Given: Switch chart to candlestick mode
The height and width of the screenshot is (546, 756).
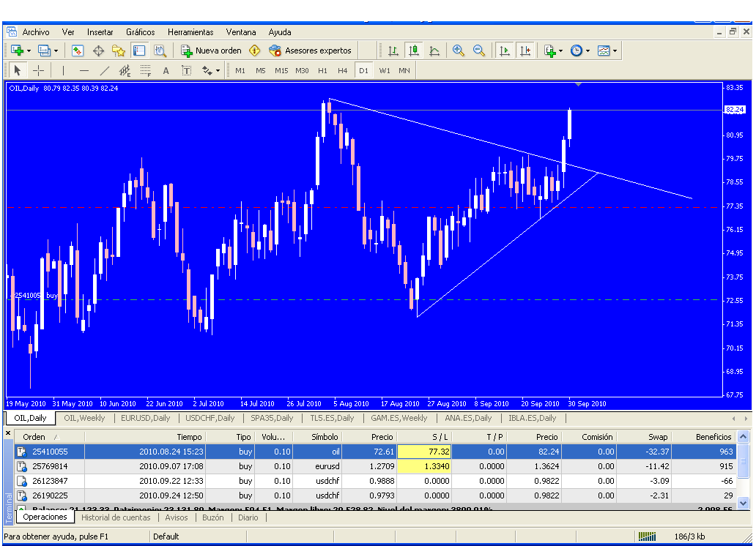Looking at the screenshot, I should 414,51.
